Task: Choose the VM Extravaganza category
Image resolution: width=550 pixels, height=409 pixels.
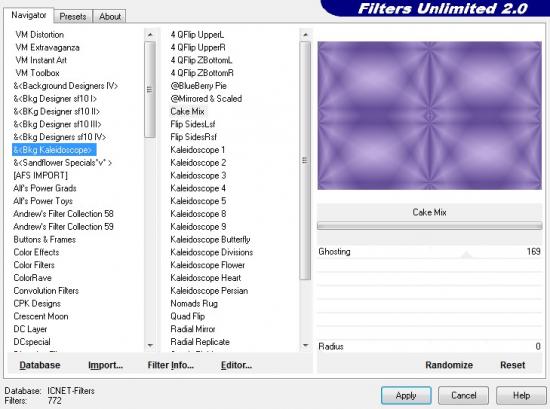Action: (x=47, y=47)
